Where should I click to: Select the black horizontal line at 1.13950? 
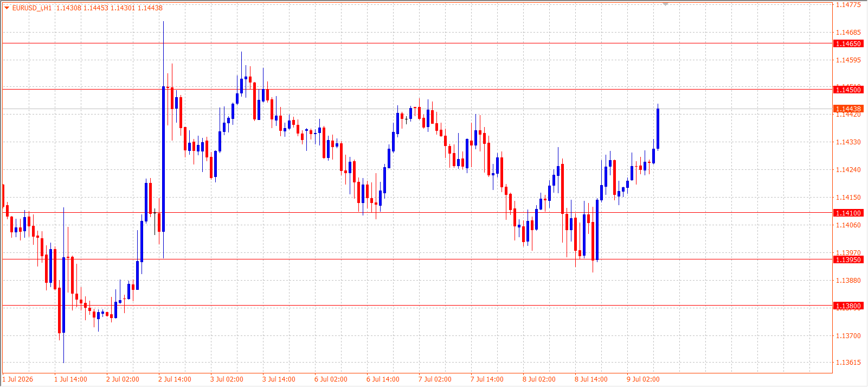[416, 259]
